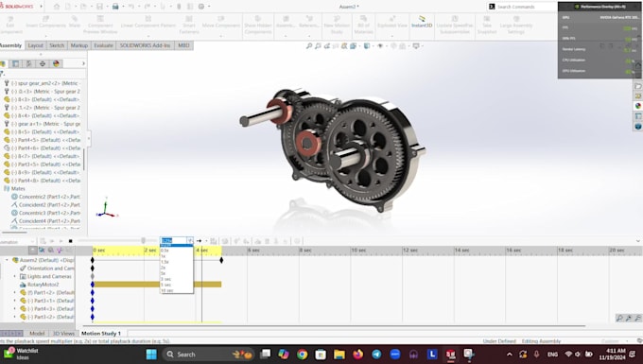The image size is (643, 364).
Task: Click the Undo icon
Action: click(x=131, y=7)
